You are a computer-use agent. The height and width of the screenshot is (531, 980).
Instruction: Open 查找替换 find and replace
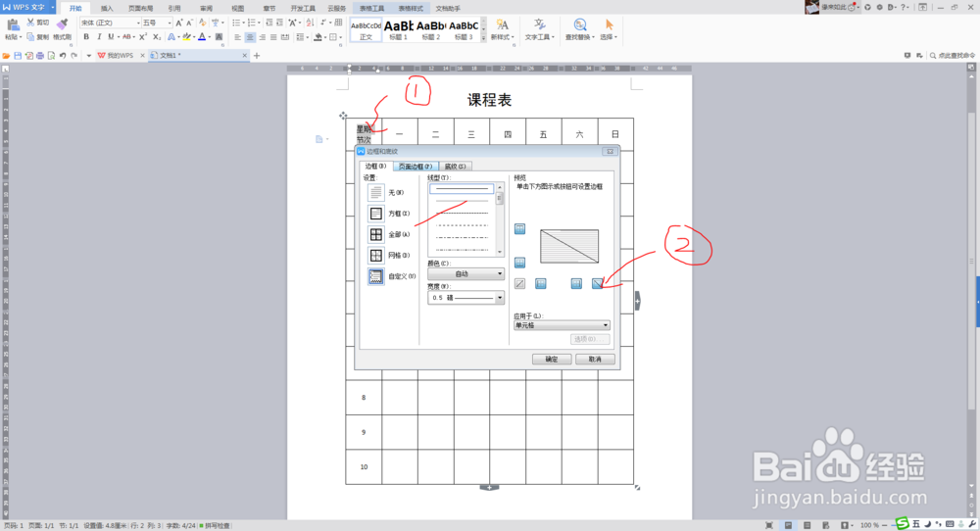coord(580,29)
